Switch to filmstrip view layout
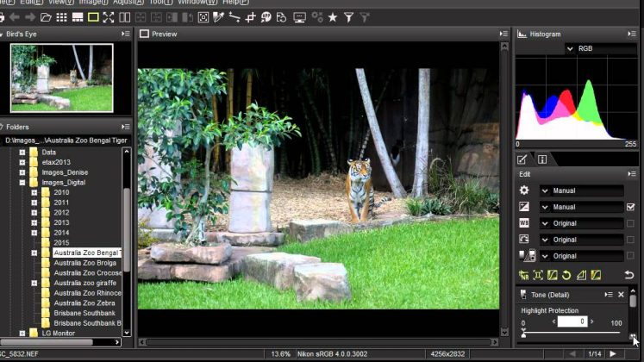The width and height of the screenshot is (644, 362). coord(78,17)
